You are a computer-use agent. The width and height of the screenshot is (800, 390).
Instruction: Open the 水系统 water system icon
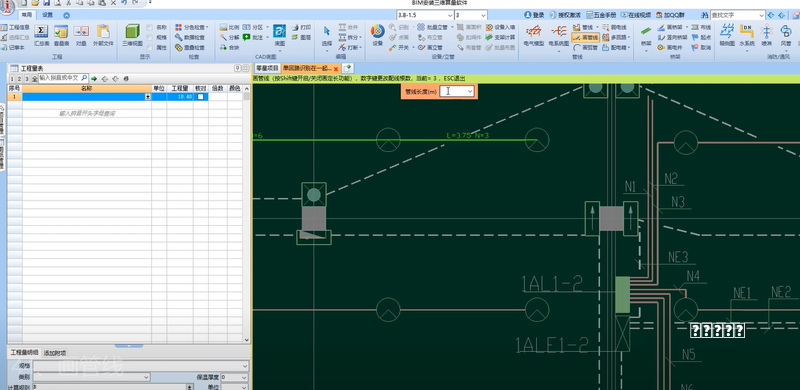(x=747, y=35)
